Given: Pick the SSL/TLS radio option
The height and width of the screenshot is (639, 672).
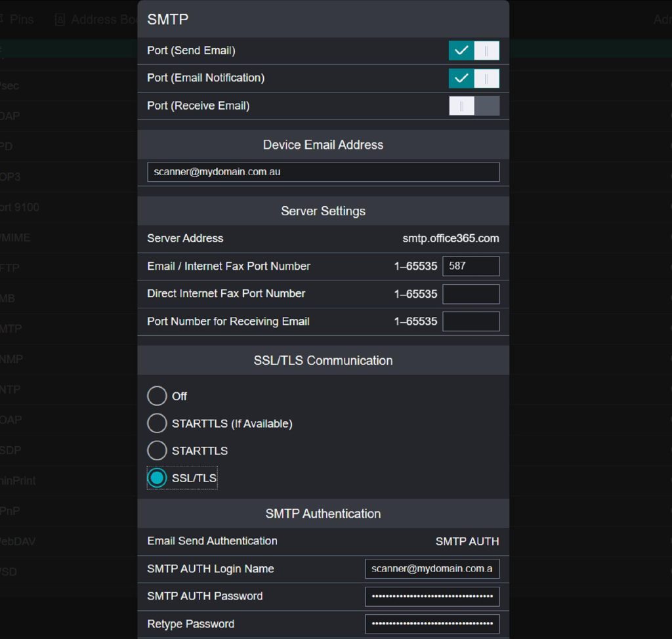Looking at the screenshot, I should tap(157, 478).
